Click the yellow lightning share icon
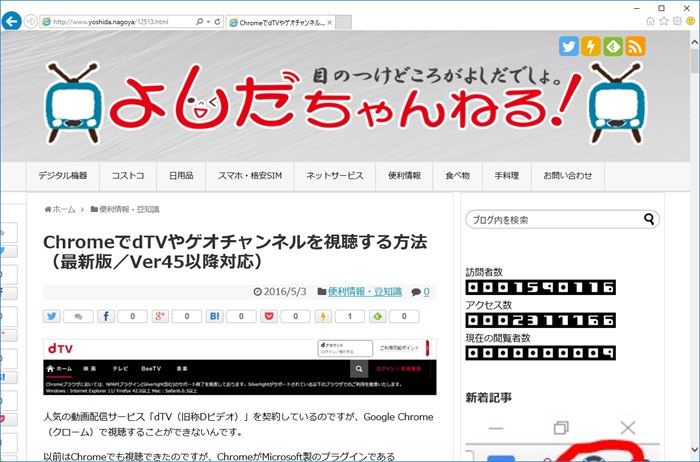The width and height of the screenshot is (700, 462). pos(323,316)
